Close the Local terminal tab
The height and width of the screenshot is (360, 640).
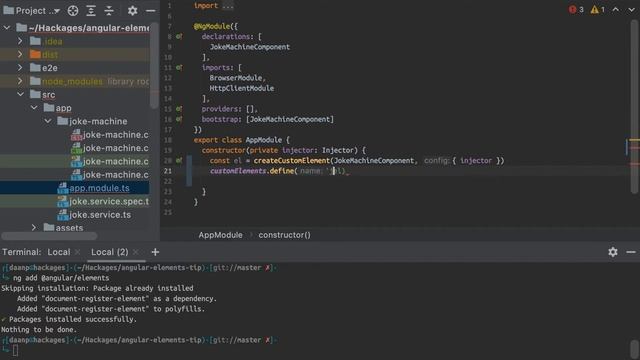click(78, 252)
